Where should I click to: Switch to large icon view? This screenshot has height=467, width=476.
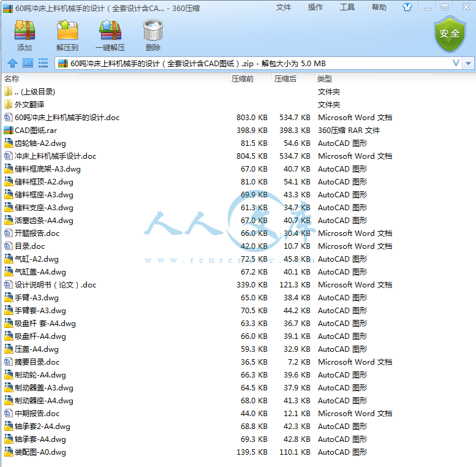coord(28,63)
